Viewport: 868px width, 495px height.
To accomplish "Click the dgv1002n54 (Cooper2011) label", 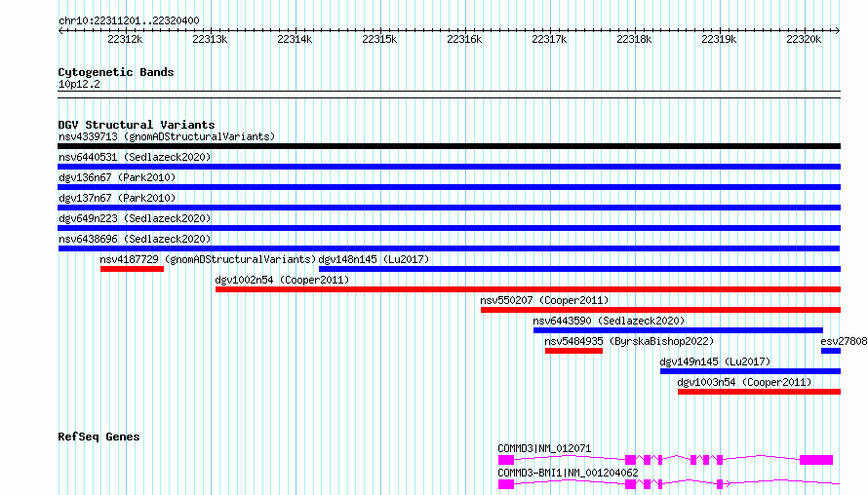I will point(282,280).
